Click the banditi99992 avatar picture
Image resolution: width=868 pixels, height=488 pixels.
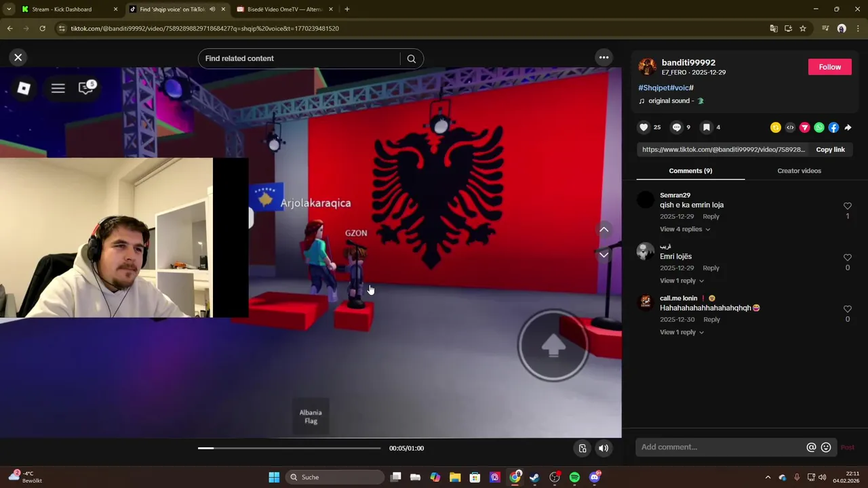point(647,66)
